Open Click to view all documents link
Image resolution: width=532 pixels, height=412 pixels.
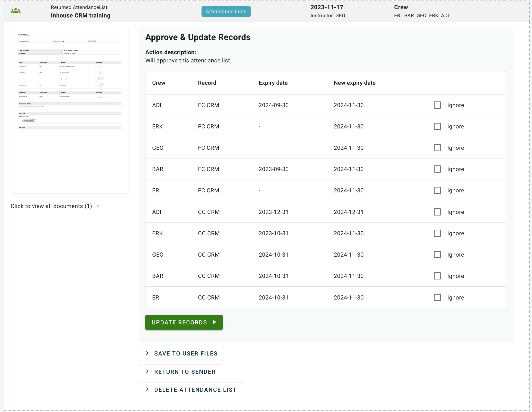[x=51, y=206]
